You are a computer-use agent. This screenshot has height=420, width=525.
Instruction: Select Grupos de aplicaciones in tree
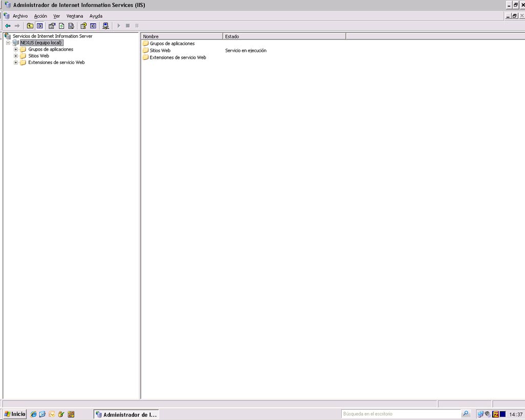pyautogui.click(x=51, y=49)
